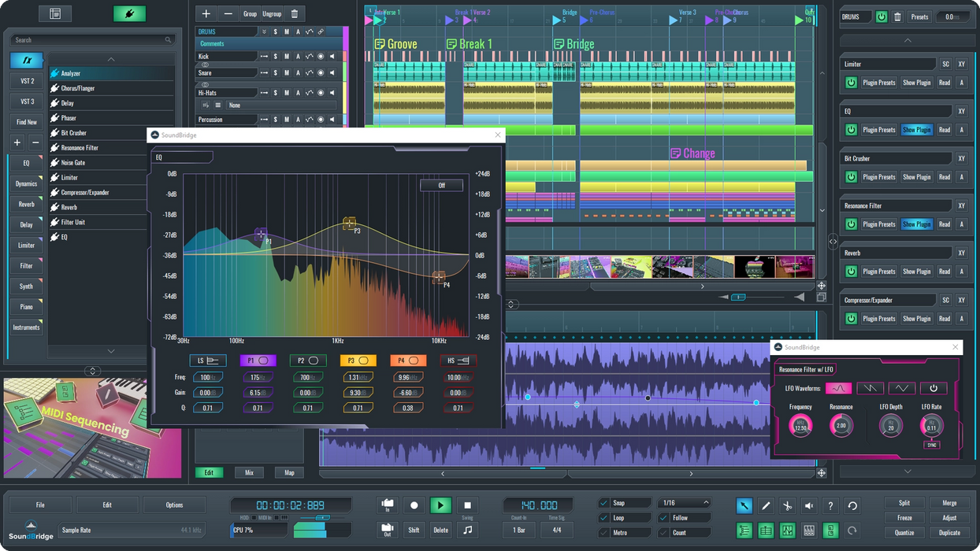Click the Quantize button
This screenshot has height=551, width=980.
click(x=904, y=533)
